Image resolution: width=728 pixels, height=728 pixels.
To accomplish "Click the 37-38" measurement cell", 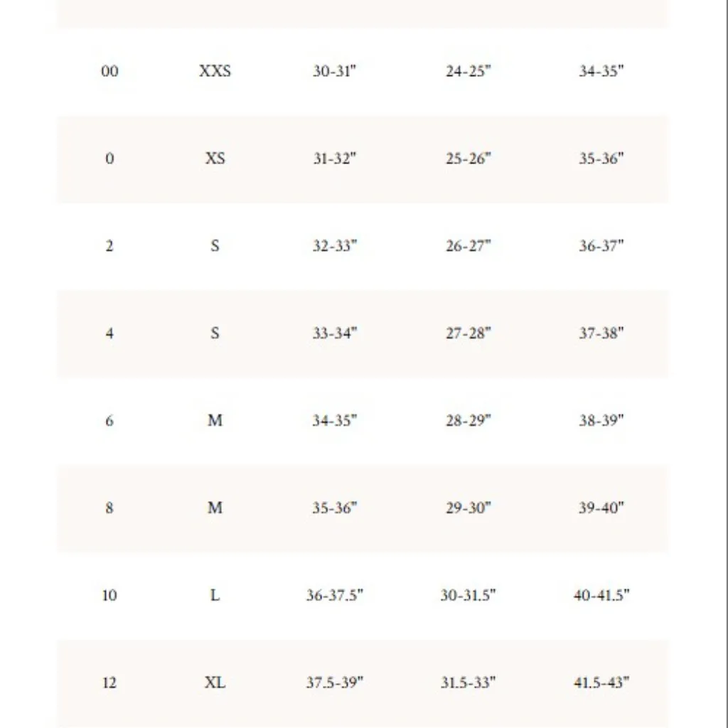I will (x=601, y=333).
